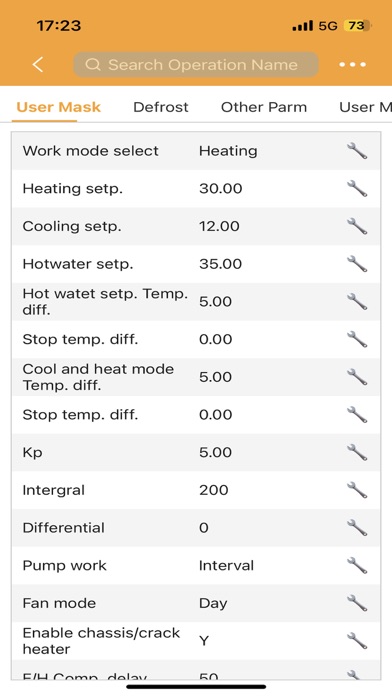Open Differential setting wrench icon
Viewport: 392px width, 696px height.
pos(357,528)
